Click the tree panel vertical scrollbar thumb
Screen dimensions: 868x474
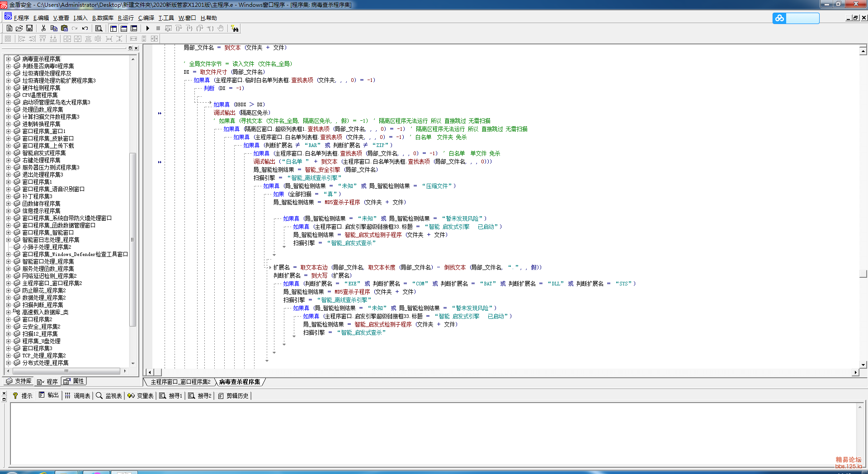(132, 239)
